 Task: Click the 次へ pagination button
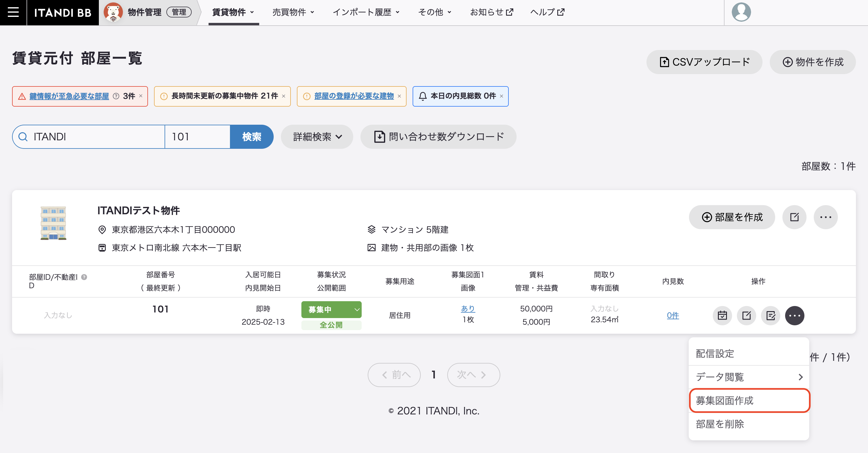(473, 375)
